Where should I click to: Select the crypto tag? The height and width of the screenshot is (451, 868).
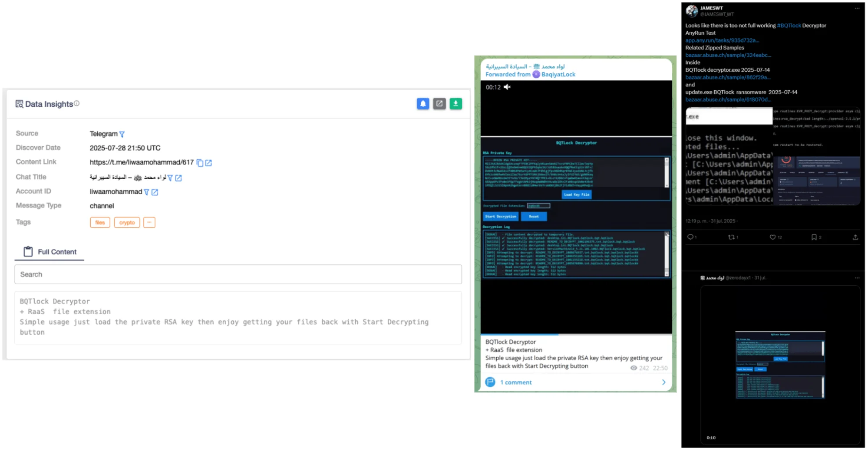127,222
